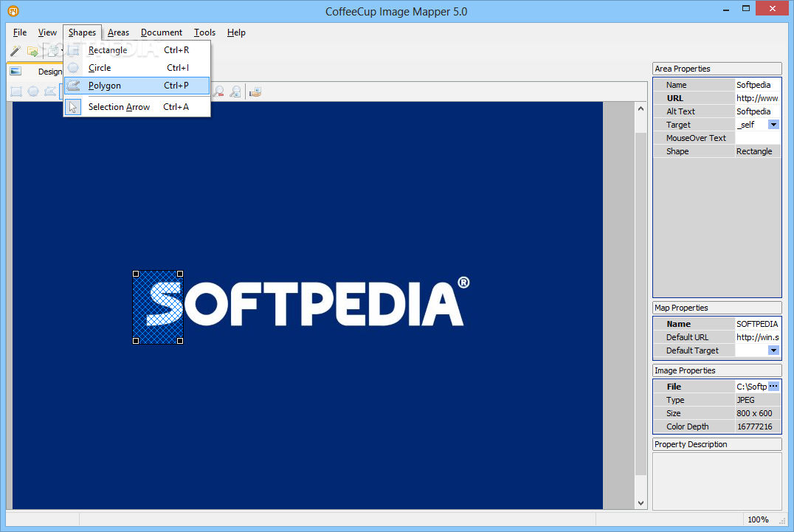
Task: Maximize the Image Mapper window
Action: (x=745, y=9)
